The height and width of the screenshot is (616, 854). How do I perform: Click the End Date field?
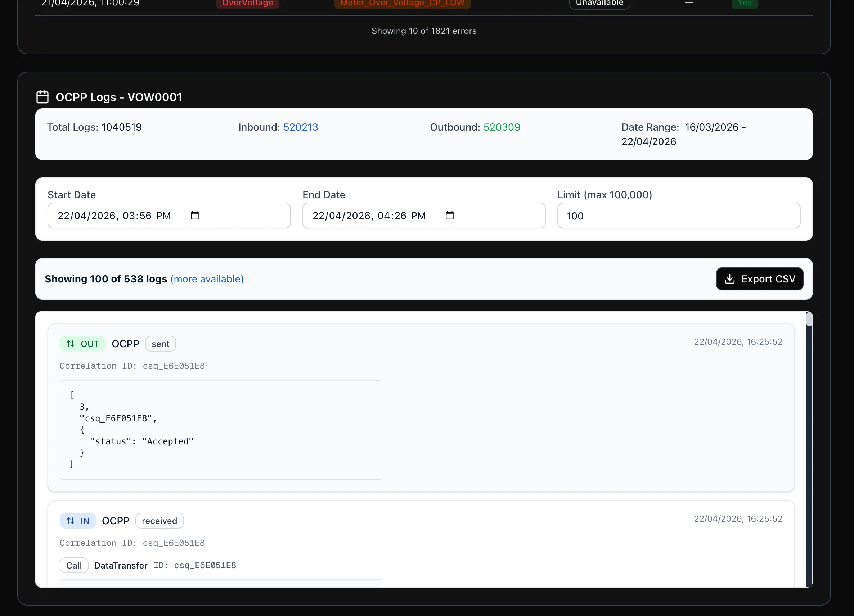[x=424, y=216]
